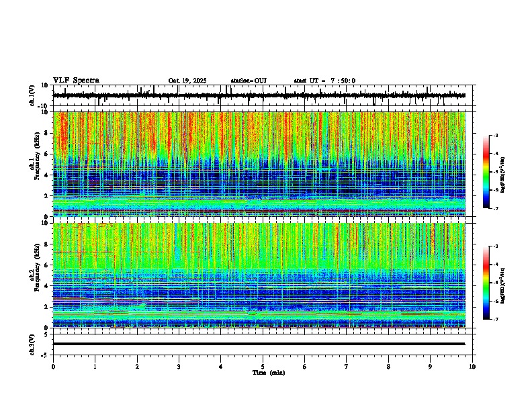Click the 'station=OUJ' label
The height and width of the screenshot is (411, 532).
249,81
